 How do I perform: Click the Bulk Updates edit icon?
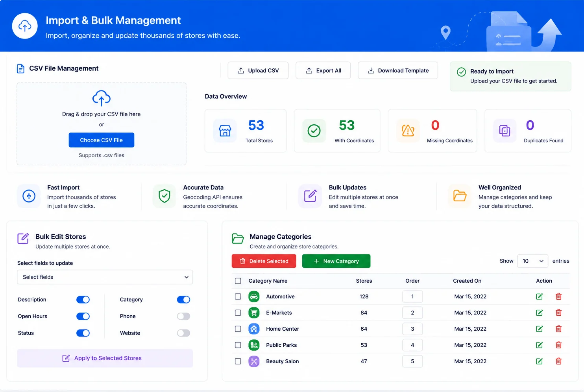point(310,196)
